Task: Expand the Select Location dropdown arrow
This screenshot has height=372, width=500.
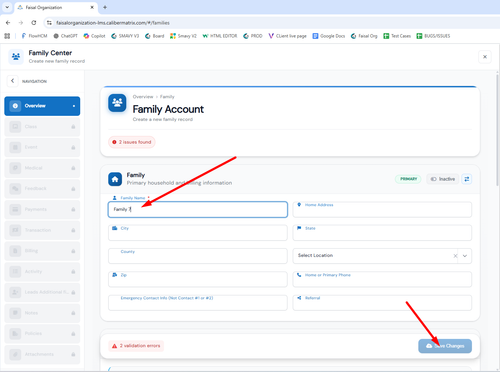Action: 465,256
